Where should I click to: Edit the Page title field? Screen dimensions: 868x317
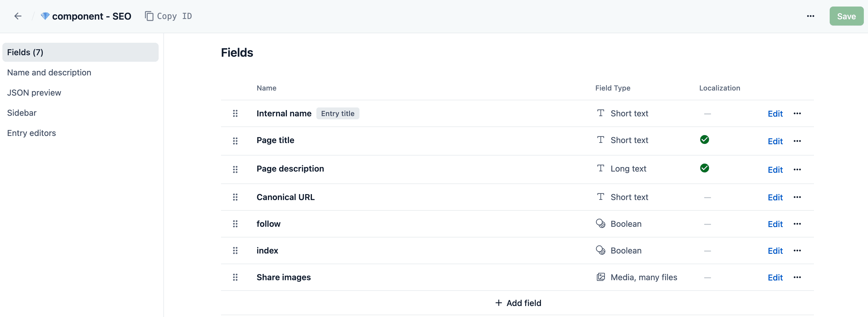click(775, 141)
